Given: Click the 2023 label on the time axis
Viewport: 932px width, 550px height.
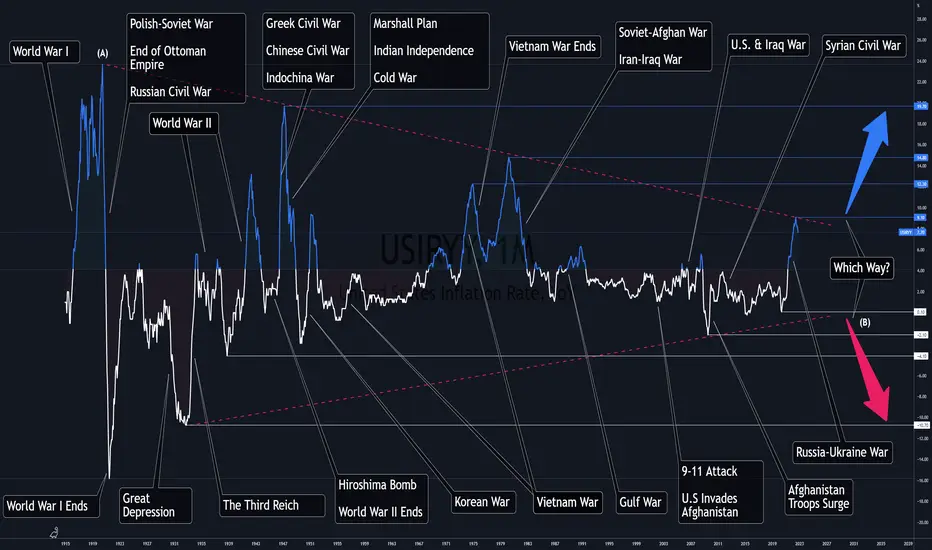Looking at the screenshot, I should (799, 543).
